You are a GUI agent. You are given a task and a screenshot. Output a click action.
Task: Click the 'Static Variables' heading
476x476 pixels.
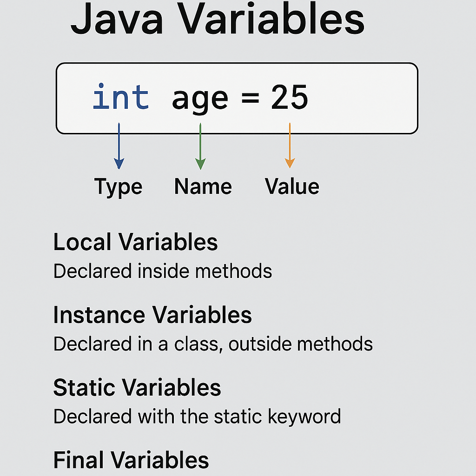[137, 388]
